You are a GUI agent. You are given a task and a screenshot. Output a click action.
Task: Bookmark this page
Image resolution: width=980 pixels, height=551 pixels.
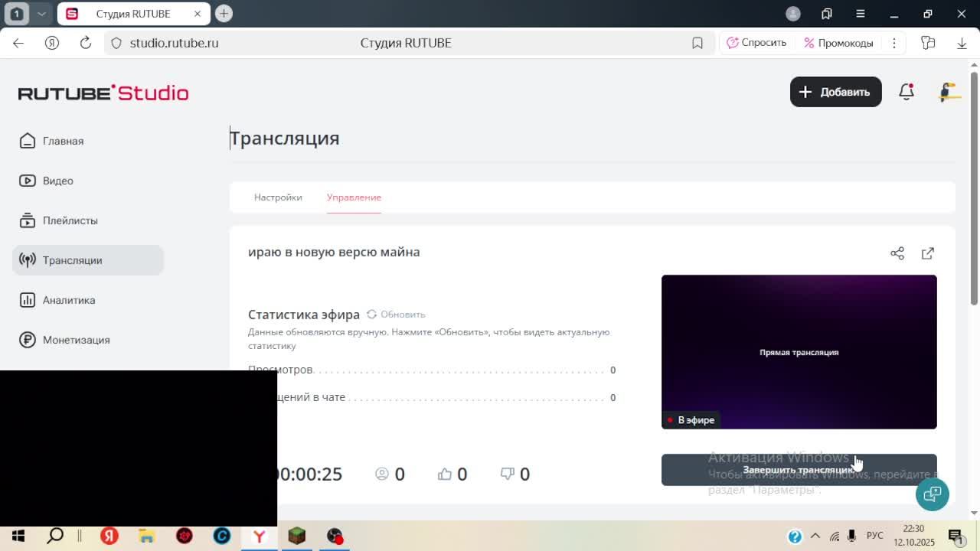click(697, 43)
